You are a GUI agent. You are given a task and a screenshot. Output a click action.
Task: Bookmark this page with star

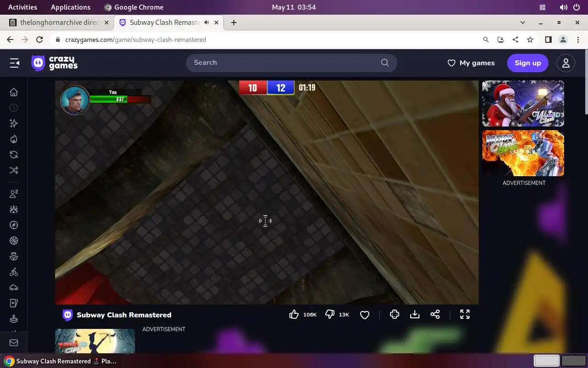530,40
